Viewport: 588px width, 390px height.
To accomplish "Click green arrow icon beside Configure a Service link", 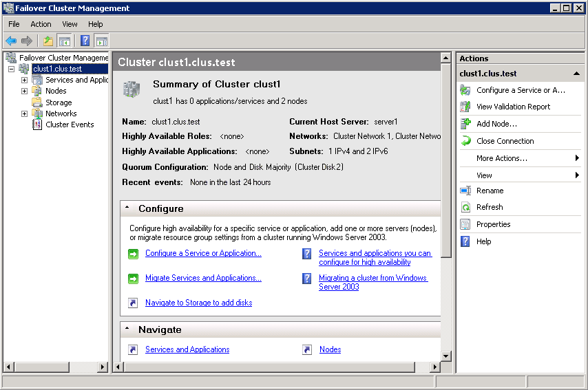I will [x=133, y=254].
